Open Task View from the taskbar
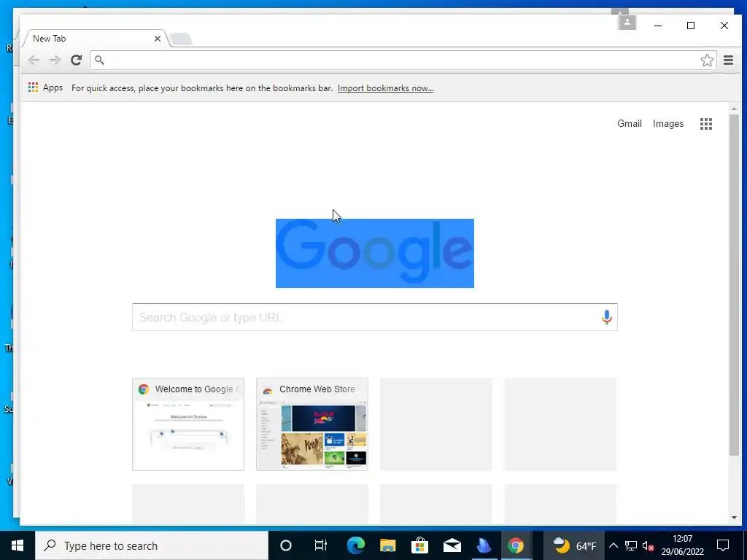The image size is (747, 560). [x=321, y=545]
